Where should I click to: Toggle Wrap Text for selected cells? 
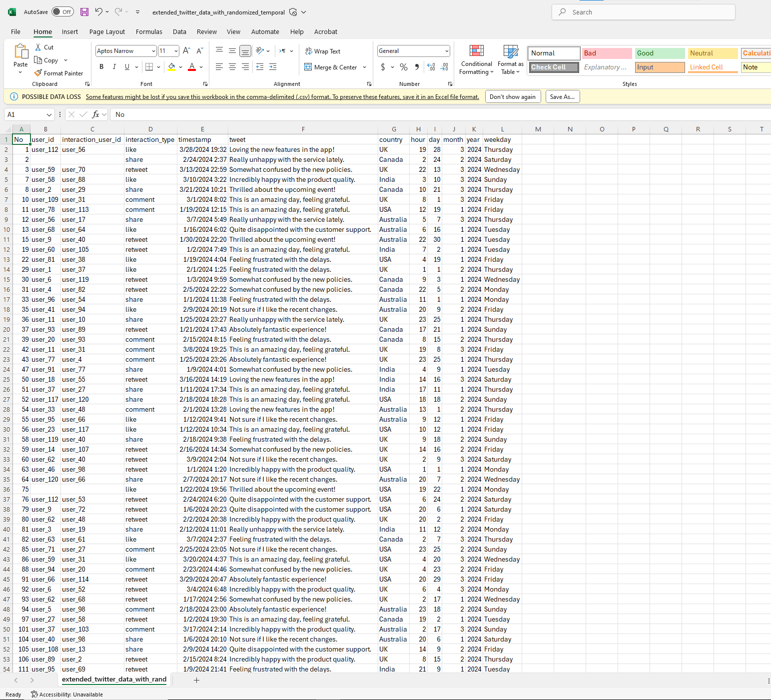pyautogui.click(x=322, y=51)
